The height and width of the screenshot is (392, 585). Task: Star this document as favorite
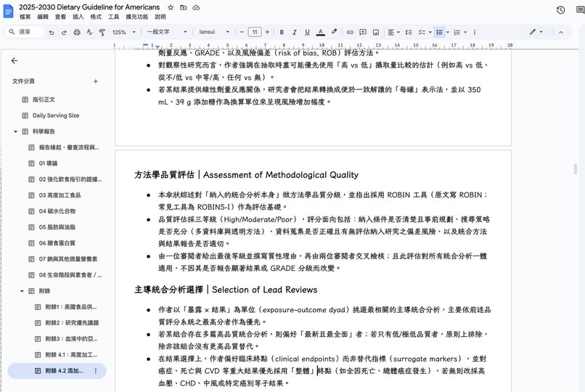tap(171, 7)
